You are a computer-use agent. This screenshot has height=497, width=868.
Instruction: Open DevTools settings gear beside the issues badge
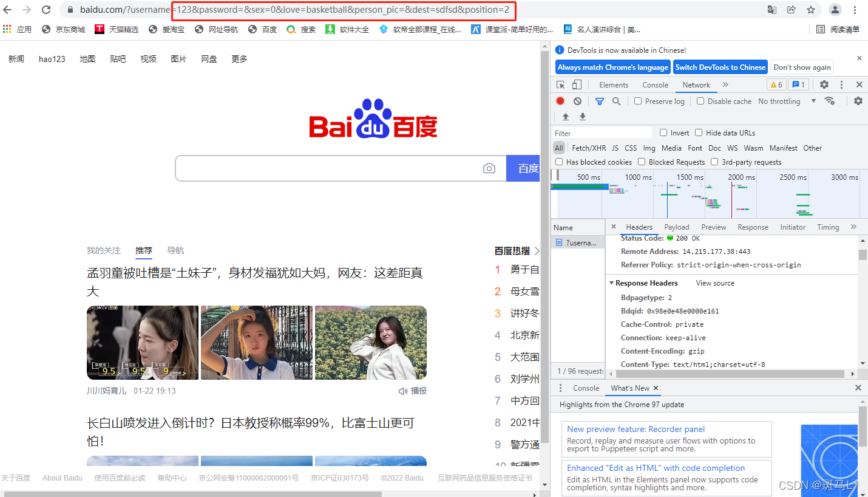point(824,85)
